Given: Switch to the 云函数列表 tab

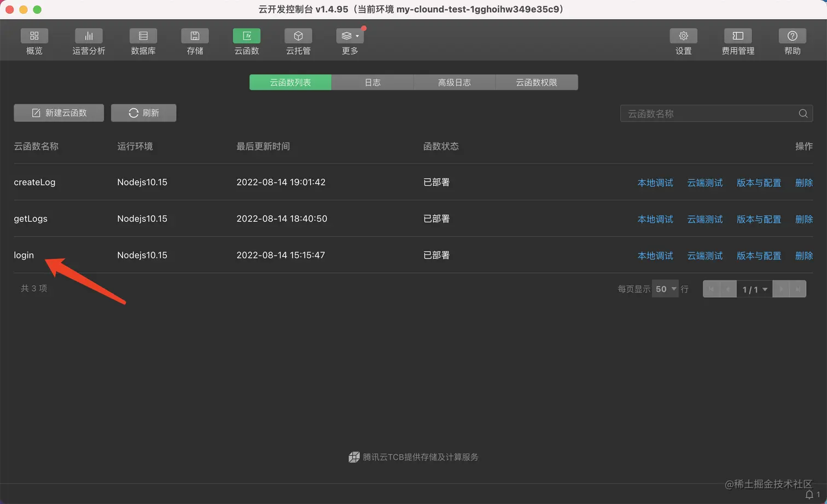Looking at the screenshot, I should coord(290,83).
